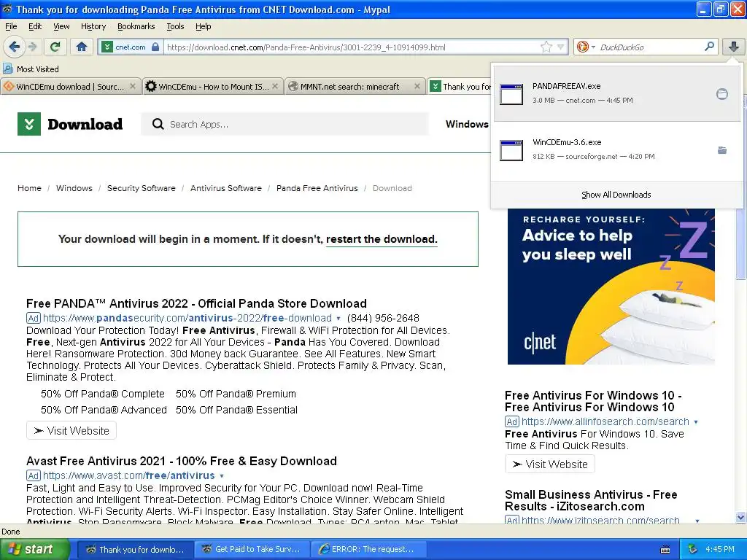Viewport: 747px width, 560px height.
Task: Click the 50% Off Panda Advanced link
Action: (x=104, y=410)
